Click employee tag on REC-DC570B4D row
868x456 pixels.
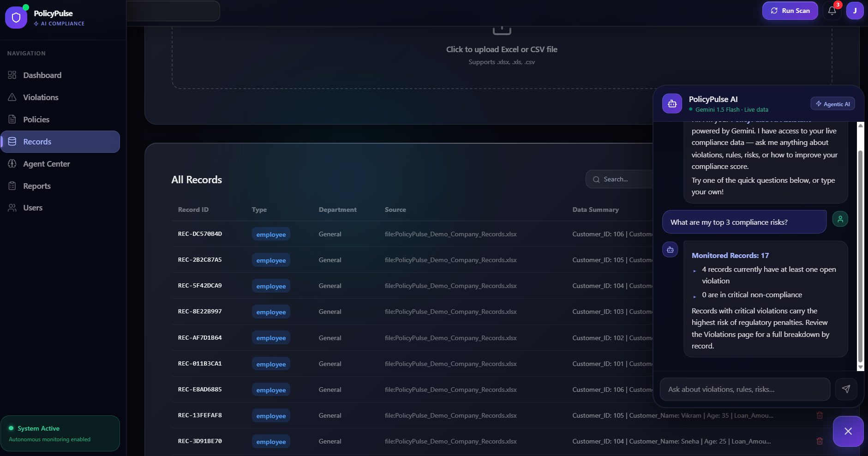[x=271, y=234]
